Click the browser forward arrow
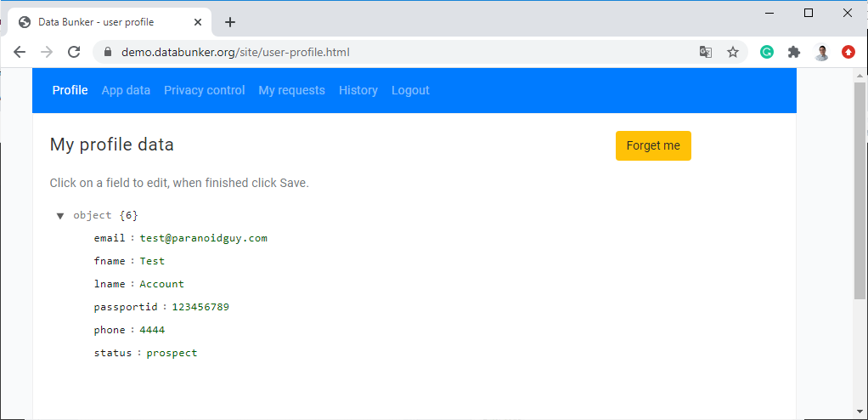This screenshot has width=868, height=420. point(47,52)
